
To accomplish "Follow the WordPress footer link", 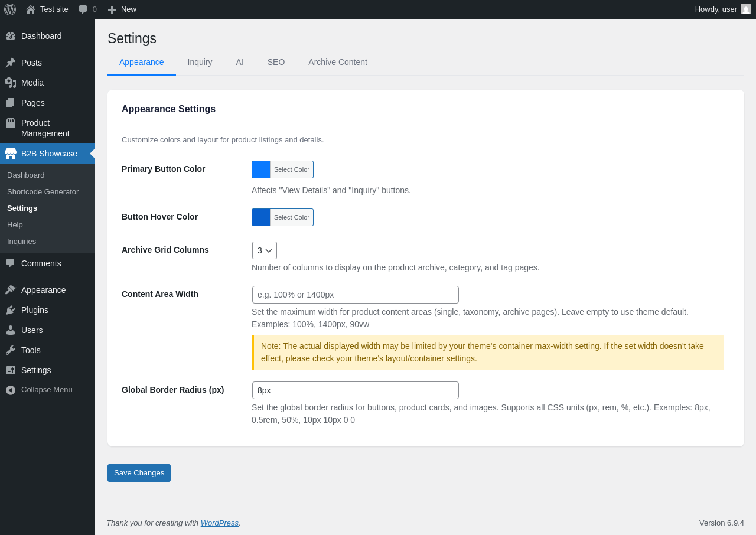I will pos(220,523).
